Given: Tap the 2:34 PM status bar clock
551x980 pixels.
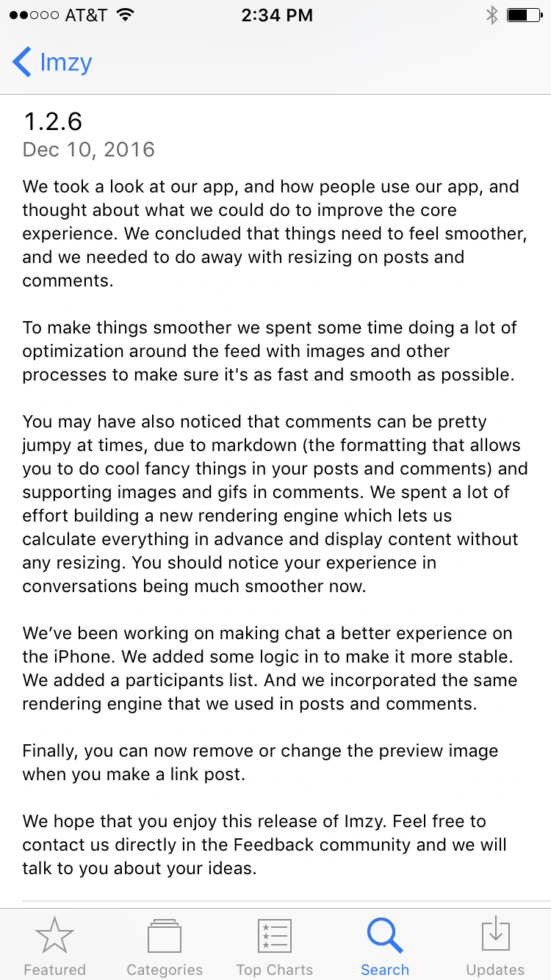Looking at the screenshot, I should point(277,15).
